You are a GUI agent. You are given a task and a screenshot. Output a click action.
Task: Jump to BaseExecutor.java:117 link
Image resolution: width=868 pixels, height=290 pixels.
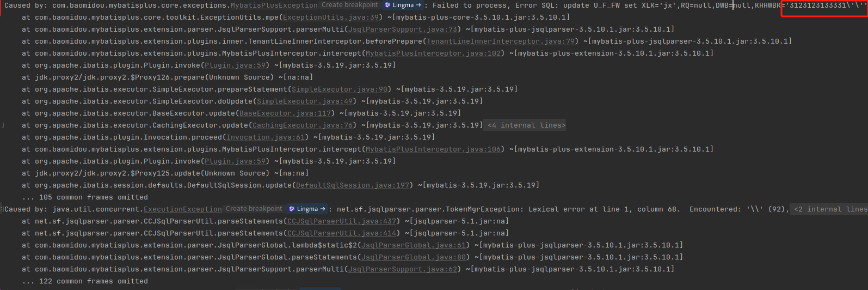(285, 113)
